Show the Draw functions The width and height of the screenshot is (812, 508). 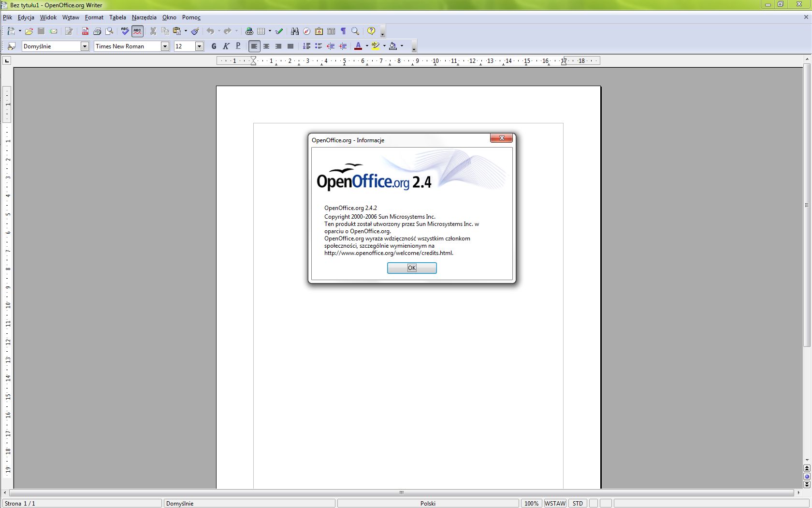[x=279, y=31]
